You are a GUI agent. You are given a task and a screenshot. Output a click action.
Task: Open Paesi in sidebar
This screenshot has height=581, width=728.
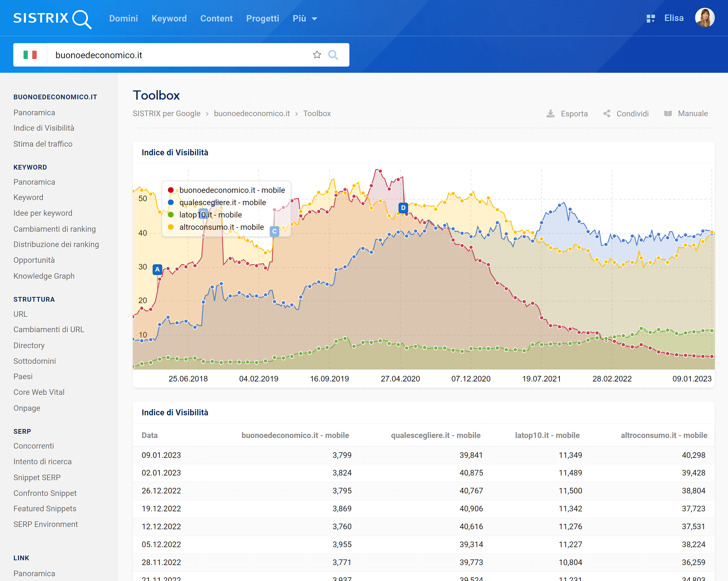[x=23, y=377]
